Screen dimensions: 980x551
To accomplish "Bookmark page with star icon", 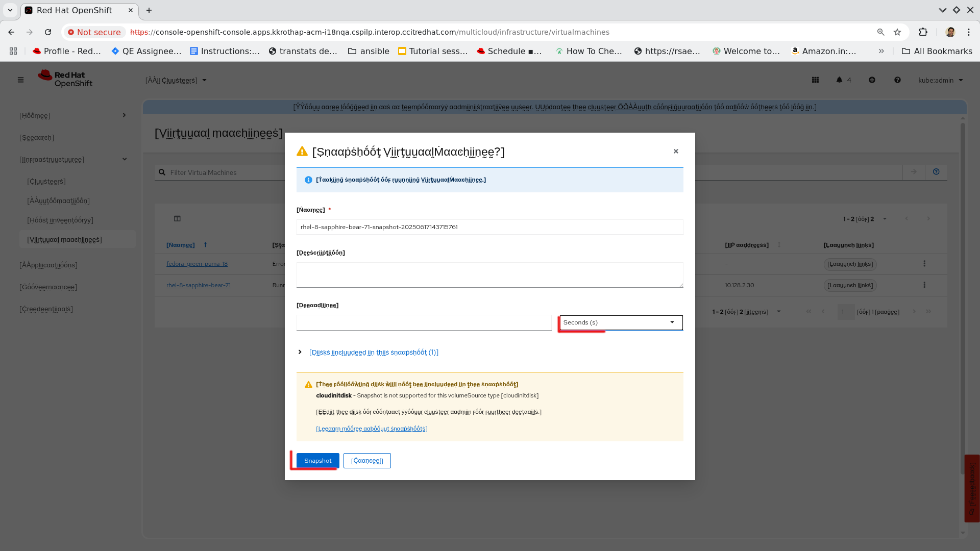I will (x=897, y=32).
